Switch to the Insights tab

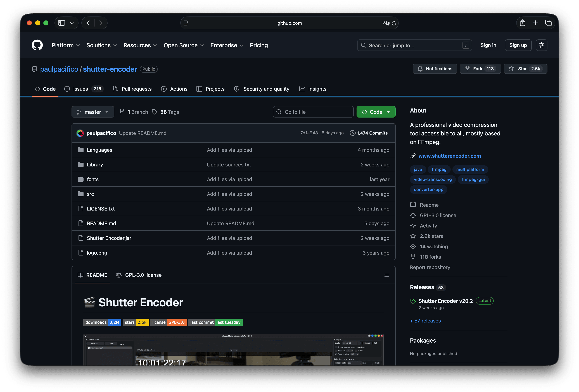pyautogui.click(x=313, y=89)
